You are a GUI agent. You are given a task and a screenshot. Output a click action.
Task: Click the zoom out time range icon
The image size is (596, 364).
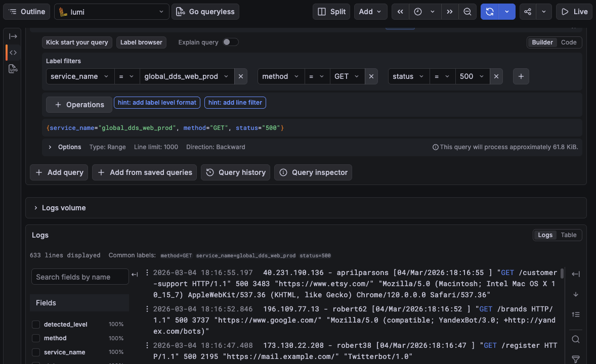(467, 12)
